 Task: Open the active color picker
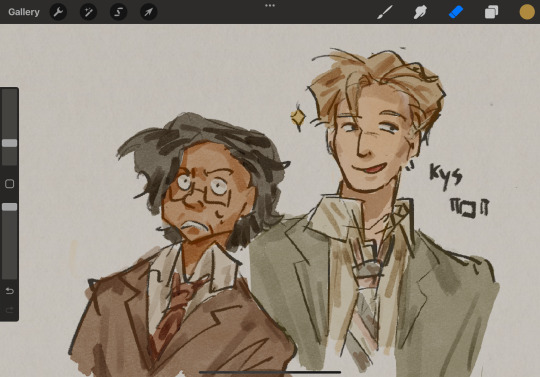527,12
